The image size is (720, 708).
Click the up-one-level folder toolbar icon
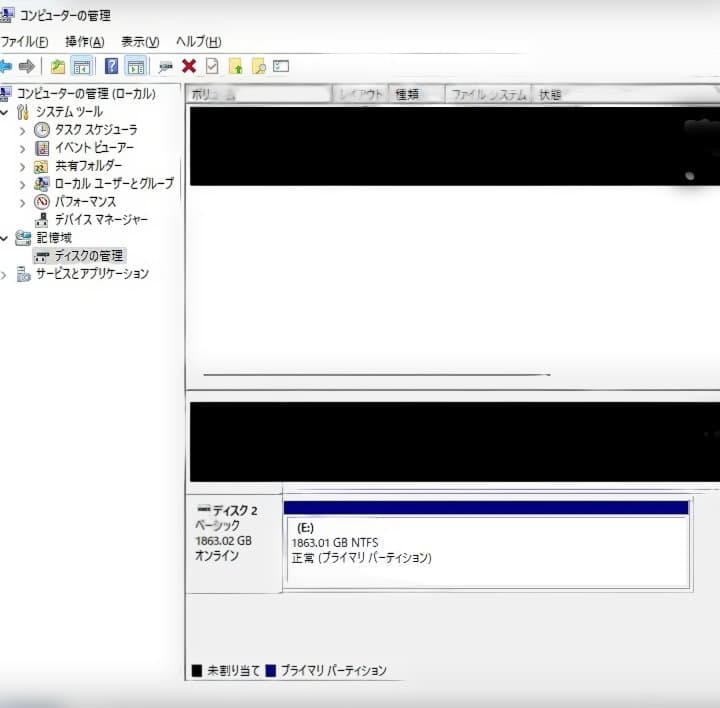click(58, 66)
